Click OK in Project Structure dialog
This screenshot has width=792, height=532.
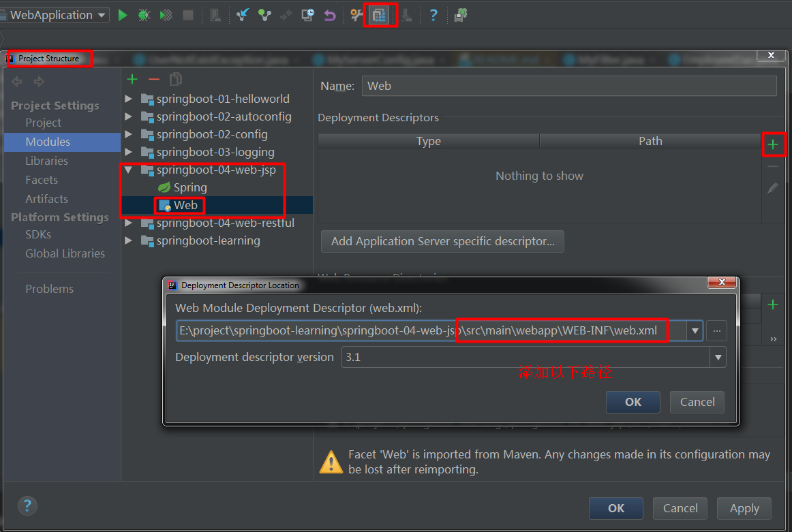615,508
